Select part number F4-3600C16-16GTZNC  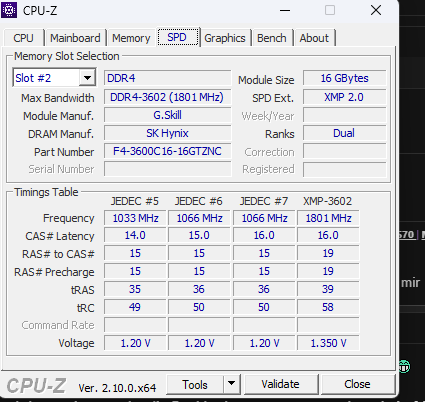167,151
